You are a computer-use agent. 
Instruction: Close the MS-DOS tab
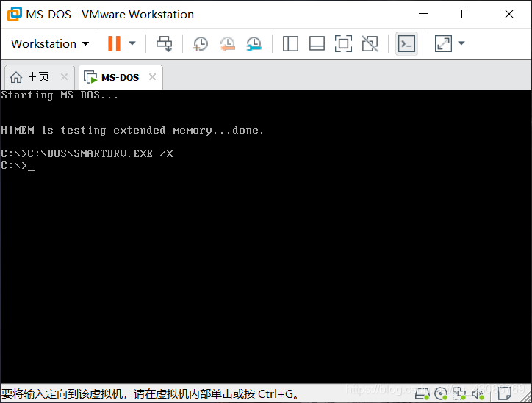pyautogui.click(x=152, y=77)
